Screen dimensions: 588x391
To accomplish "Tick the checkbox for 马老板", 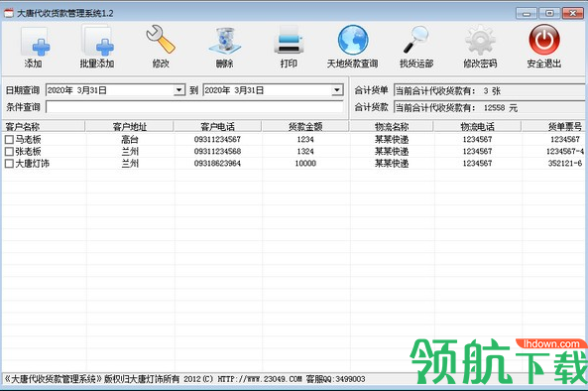I will click(9, 140).
